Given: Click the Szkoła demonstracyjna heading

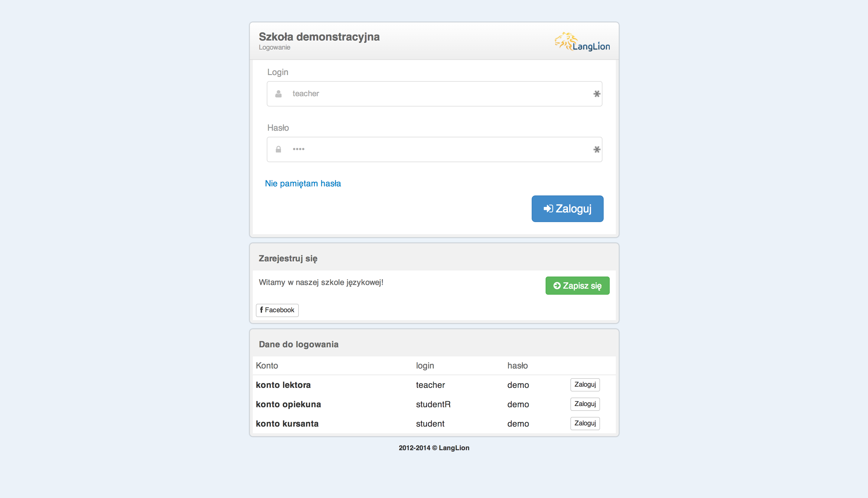Looking at the screenshot, I should [x=319, y=37].
